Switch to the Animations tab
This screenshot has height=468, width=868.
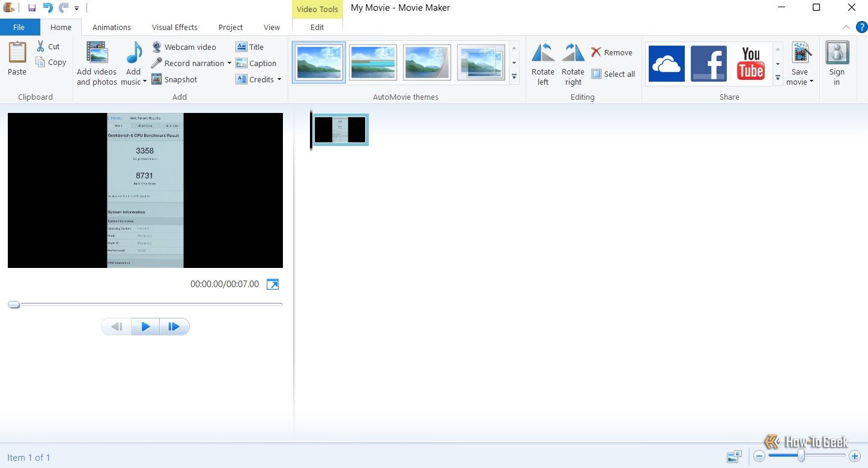click(111, 27)
